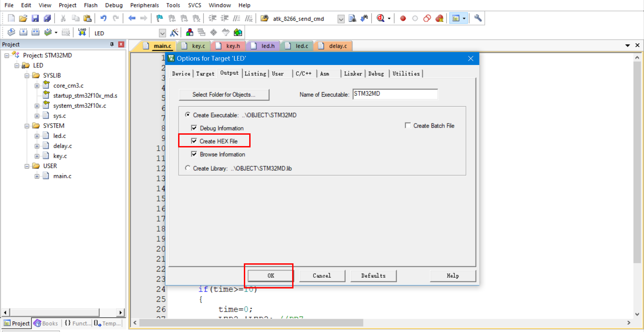
Task: Open Configuration with the wrench icon
Action: click(x=478, y=18)
